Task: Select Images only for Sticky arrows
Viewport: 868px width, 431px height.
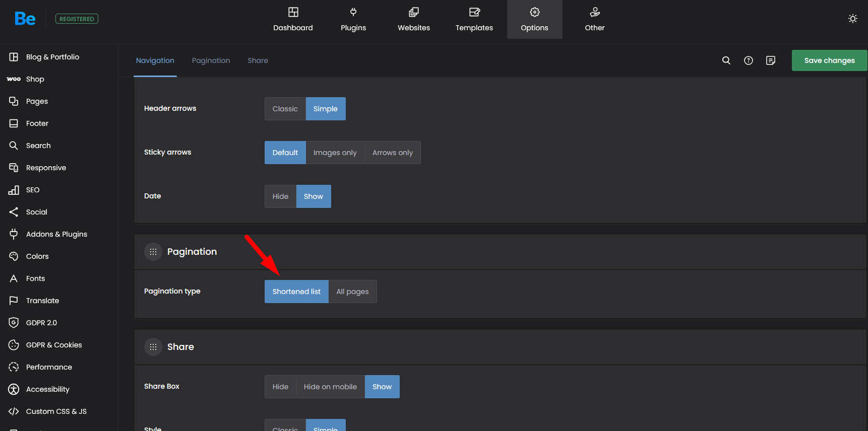Action: point(335,153)
